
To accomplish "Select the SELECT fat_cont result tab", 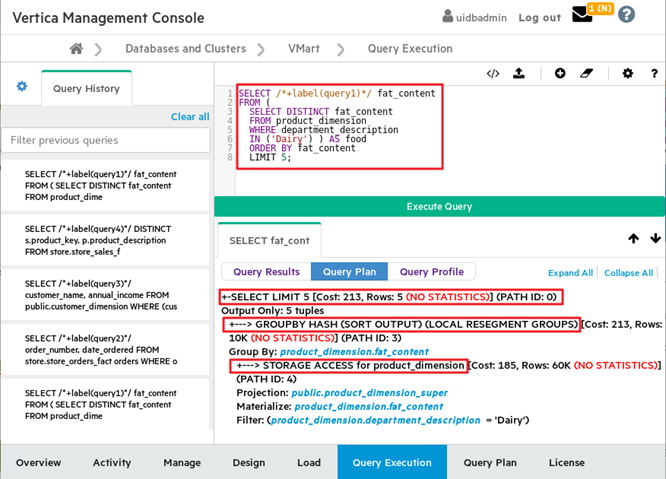I will point(269,240).
